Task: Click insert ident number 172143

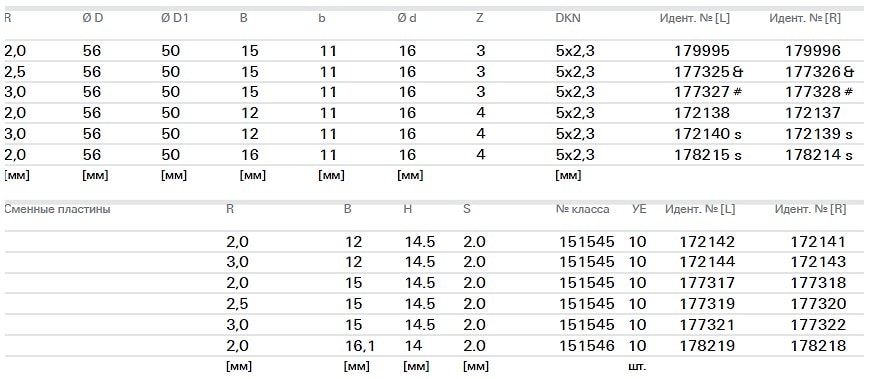Action: pyautogui.click(x=818, y=262)
